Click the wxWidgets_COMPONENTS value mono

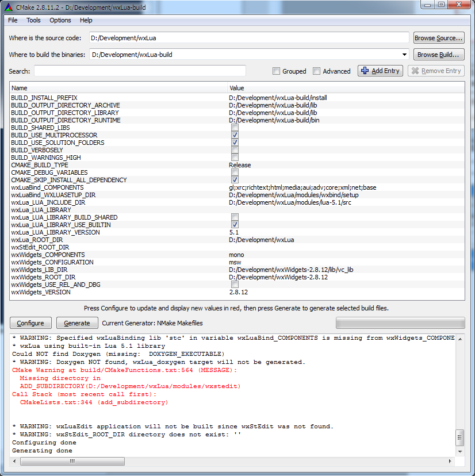[236, 255]
